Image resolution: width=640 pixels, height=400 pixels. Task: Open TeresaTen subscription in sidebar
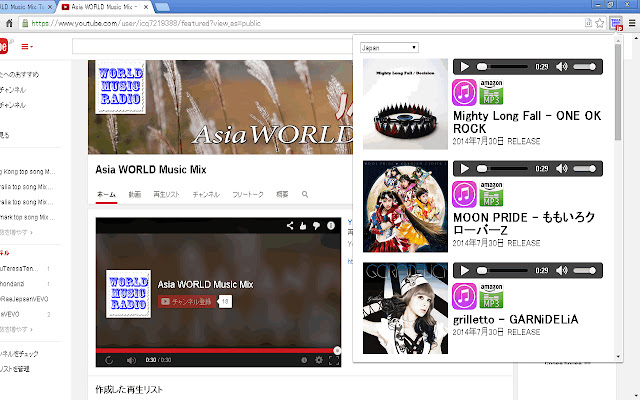19,269
